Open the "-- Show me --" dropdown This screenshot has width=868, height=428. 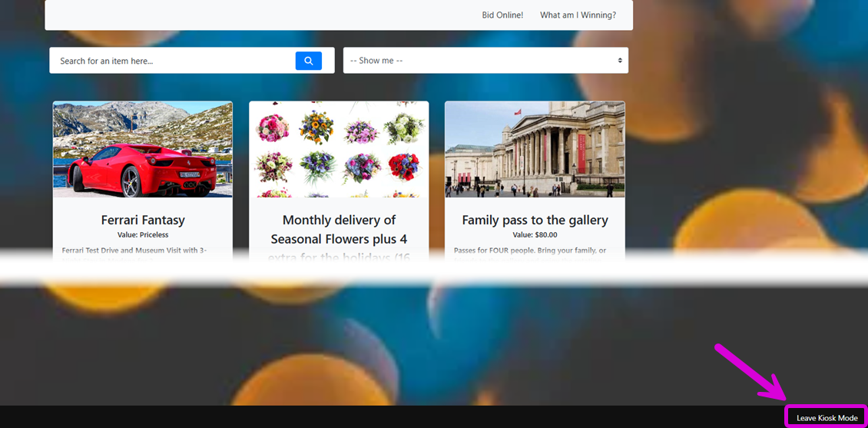click(485, 61)
